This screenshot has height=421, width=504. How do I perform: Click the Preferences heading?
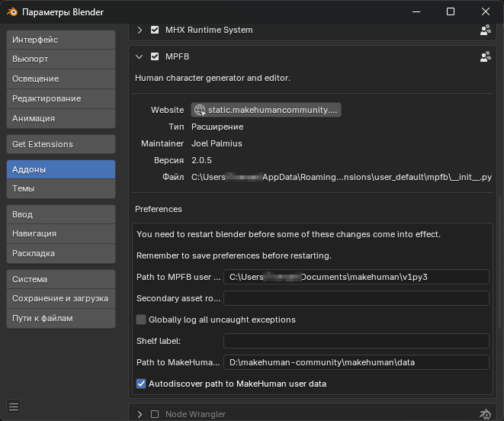159,209
